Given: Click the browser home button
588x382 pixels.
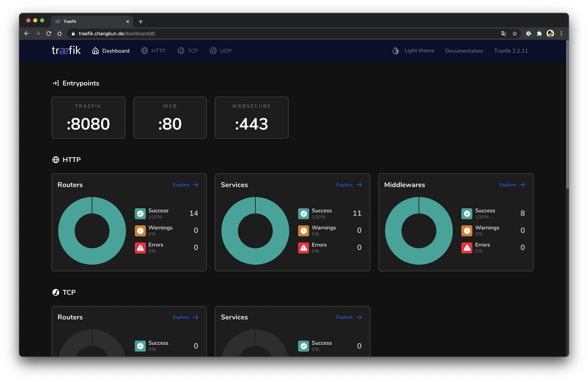Looking at the screenshot, I should coord(60,34).
